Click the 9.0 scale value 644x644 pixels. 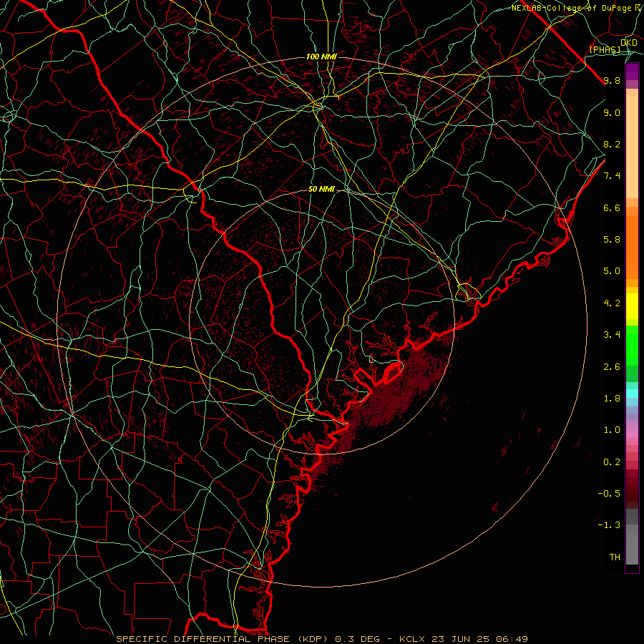(612, 112)
